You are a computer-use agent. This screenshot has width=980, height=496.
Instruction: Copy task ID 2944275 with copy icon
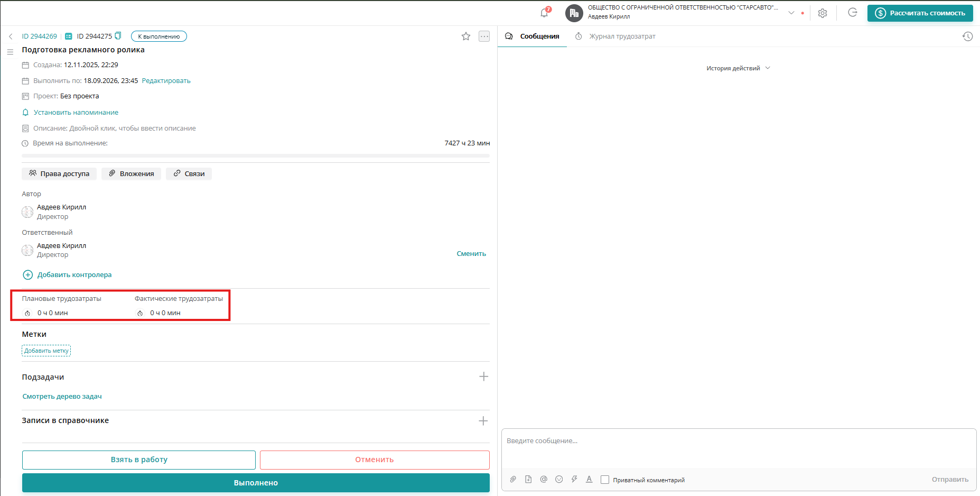click(118, 36)
